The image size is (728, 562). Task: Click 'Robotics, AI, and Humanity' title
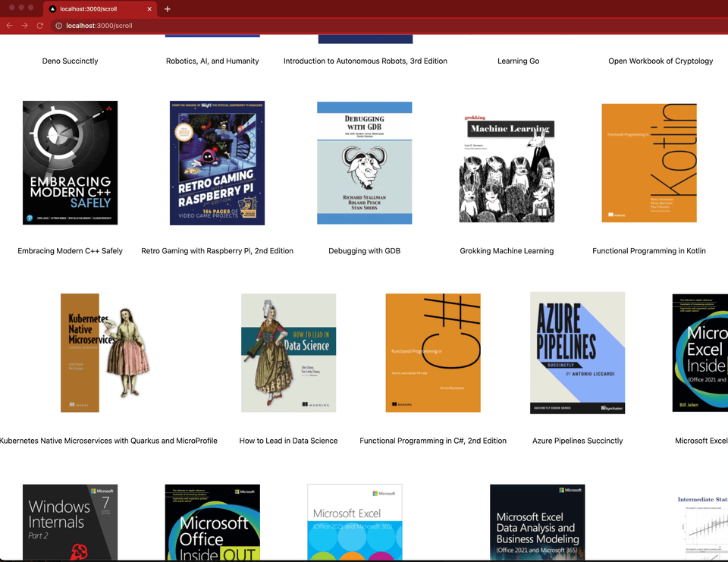[212, 61]
